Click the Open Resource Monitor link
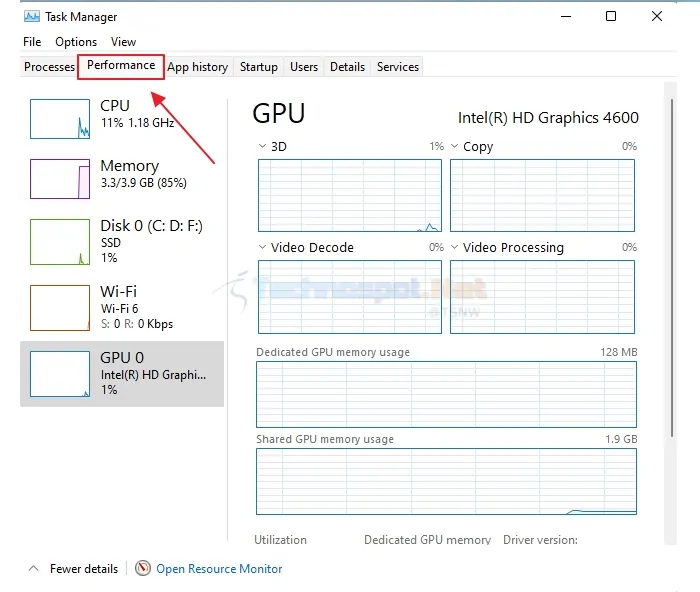The image size is (700, 592). (219, 569)
